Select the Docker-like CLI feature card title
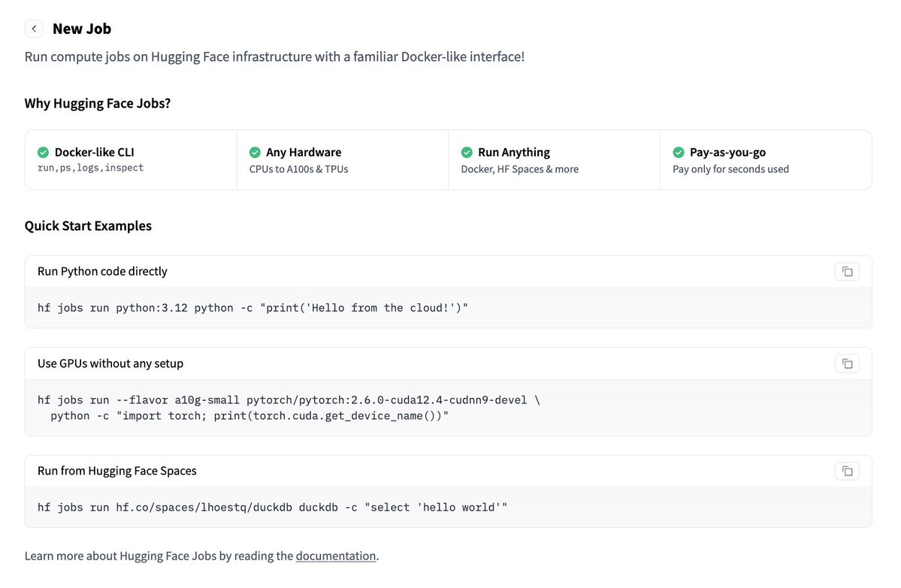This screenshot has height=588, width=901. (94, 152)
